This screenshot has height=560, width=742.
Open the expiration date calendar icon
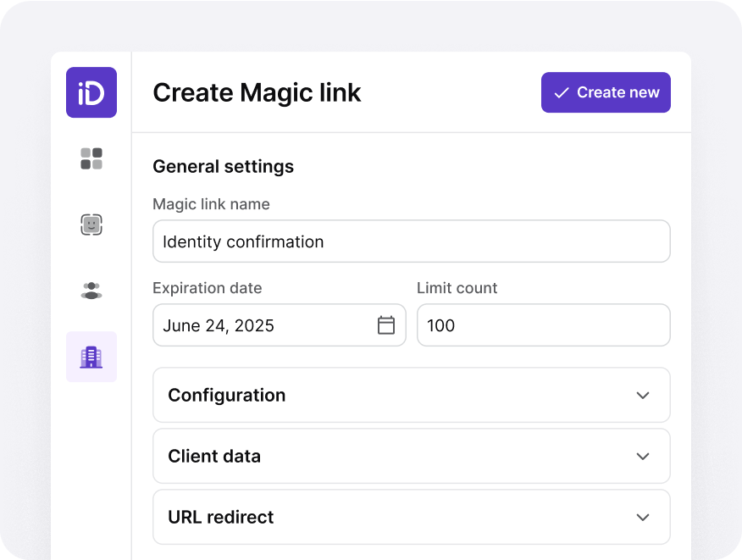point(385,324)
